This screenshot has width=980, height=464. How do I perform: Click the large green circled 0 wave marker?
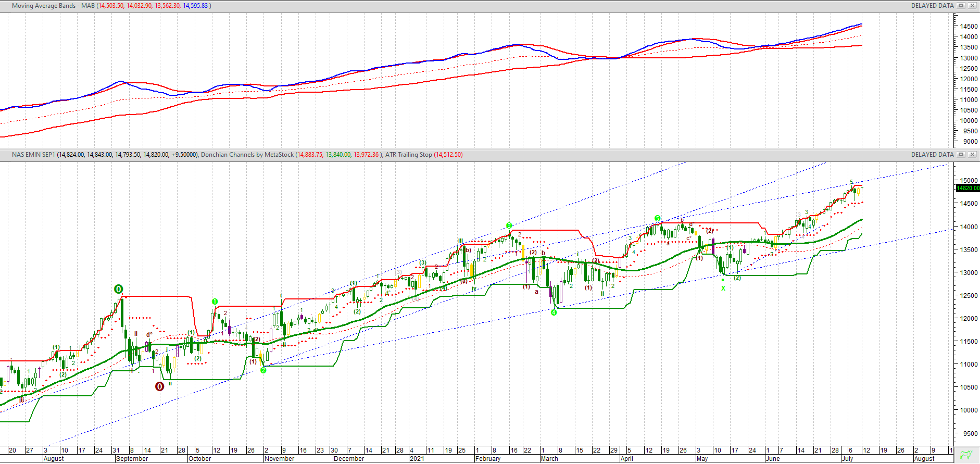pyautogui.click(x=118, y=289)
